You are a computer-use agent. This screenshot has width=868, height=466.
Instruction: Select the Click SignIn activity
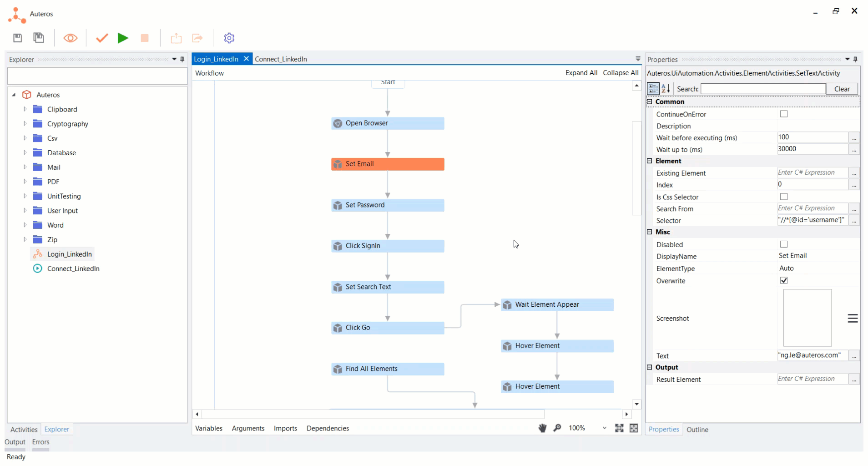pyautogui.click(x=388, y=246)
